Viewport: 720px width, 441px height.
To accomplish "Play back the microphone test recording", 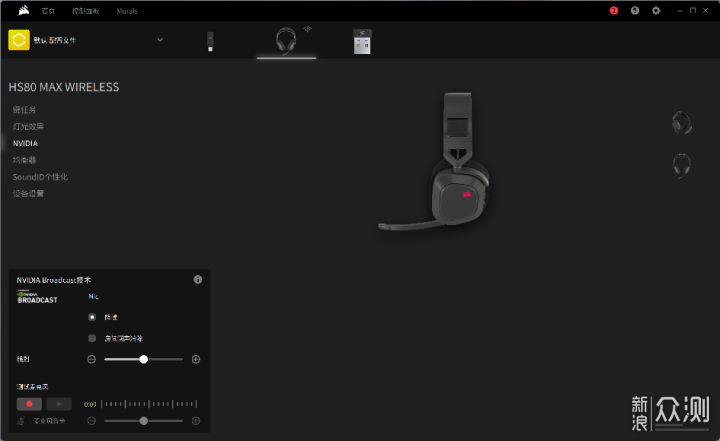I will [59, 404].
